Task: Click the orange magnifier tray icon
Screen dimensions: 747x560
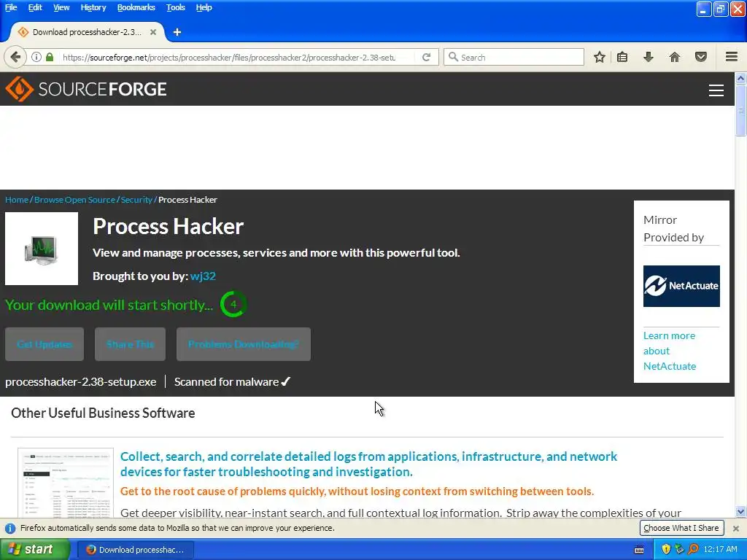Action: tap(693, 549)
